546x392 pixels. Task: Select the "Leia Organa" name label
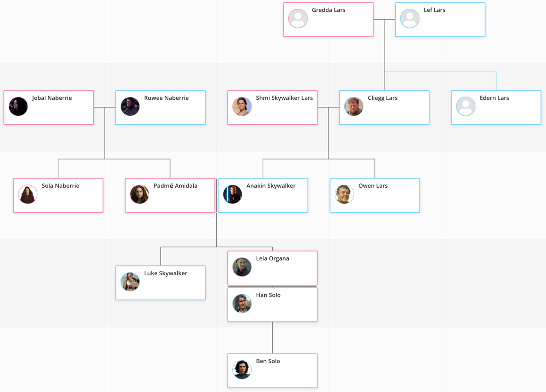pyautogui.click(x=272, y=258)
